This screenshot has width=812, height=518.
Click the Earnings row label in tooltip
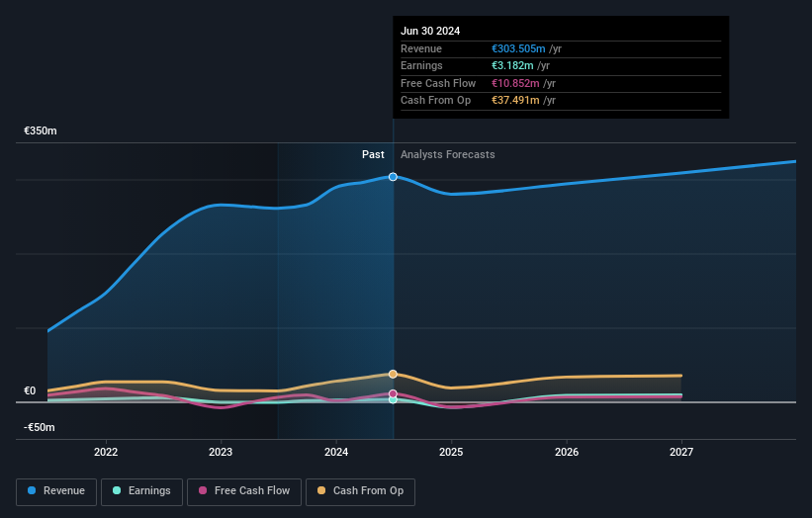pos(421,65)
